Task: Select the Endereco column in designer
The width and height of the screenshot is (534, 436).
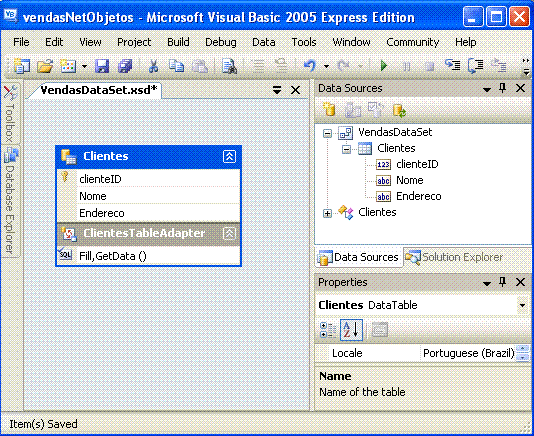Action: click(148, 213)
